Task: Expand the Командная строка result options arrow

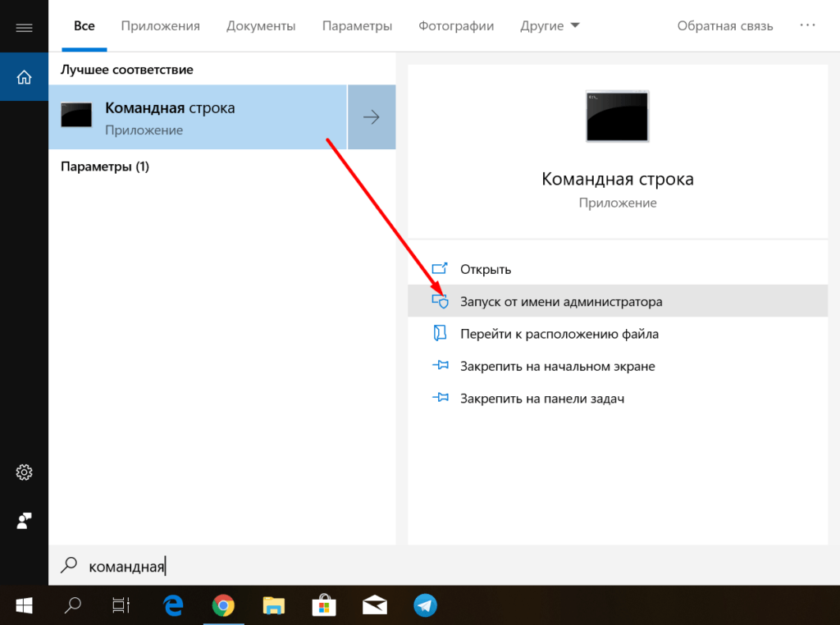Action: click(x=372, y=116)
